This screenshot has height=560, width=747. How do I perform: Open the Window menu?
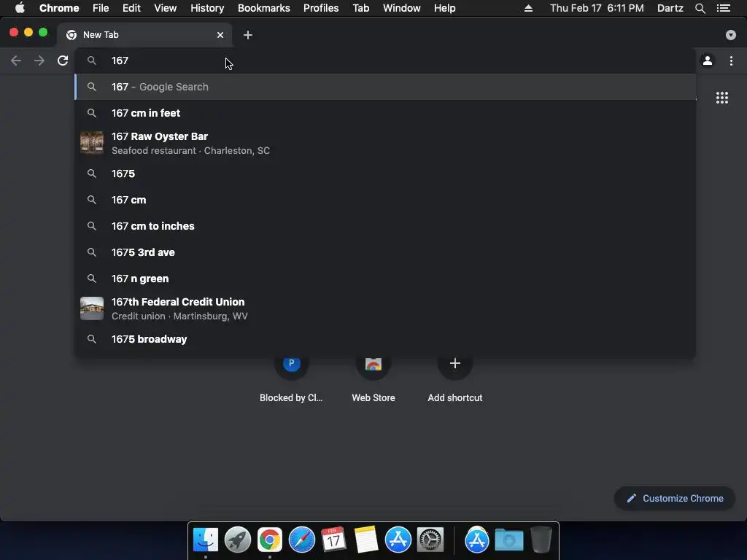coord(402,8)
